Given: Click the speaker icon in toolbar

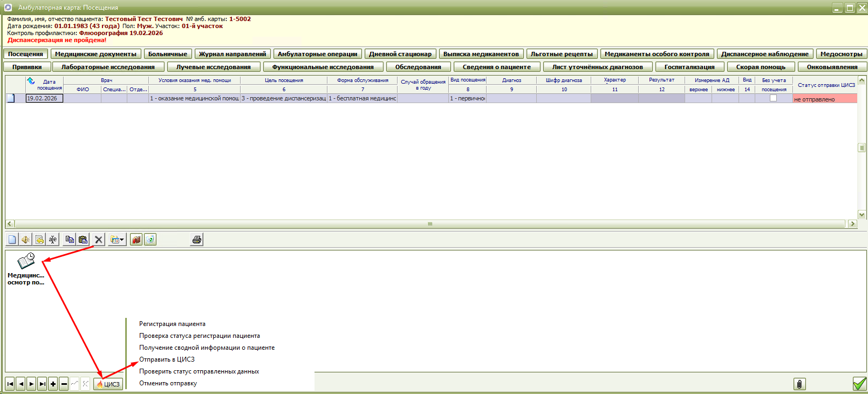Looking at the screenshot, I should (x=25, y=240).
